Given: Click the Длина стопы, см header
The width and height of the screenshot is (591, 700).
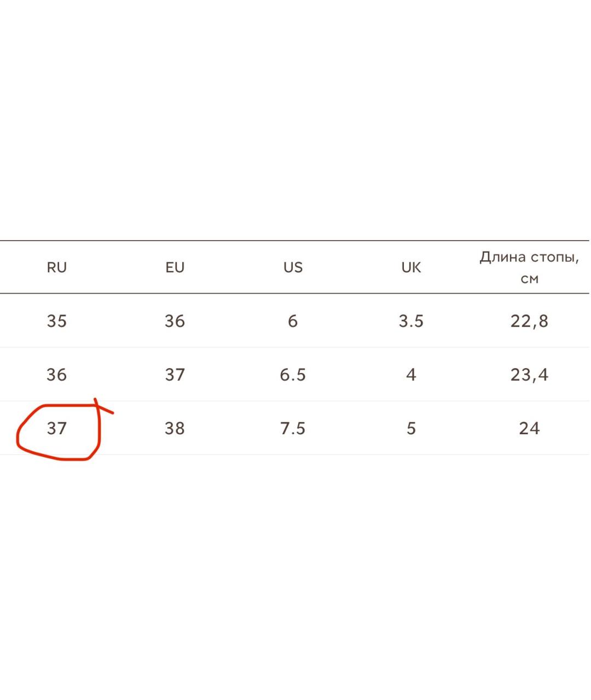Looking at the screenshot, I should pyautogui.click(x=529, y=267).
